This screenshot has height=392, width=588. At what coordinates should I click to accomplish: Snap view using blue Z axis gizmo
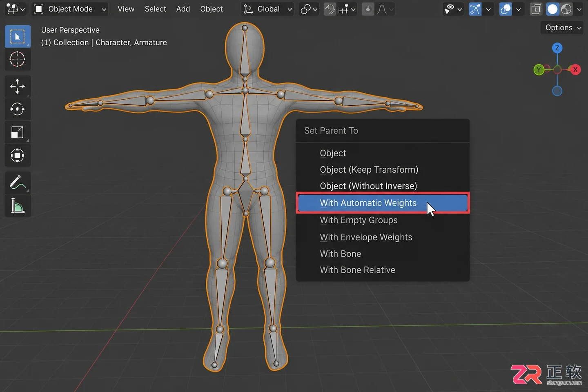pos(557,48)
